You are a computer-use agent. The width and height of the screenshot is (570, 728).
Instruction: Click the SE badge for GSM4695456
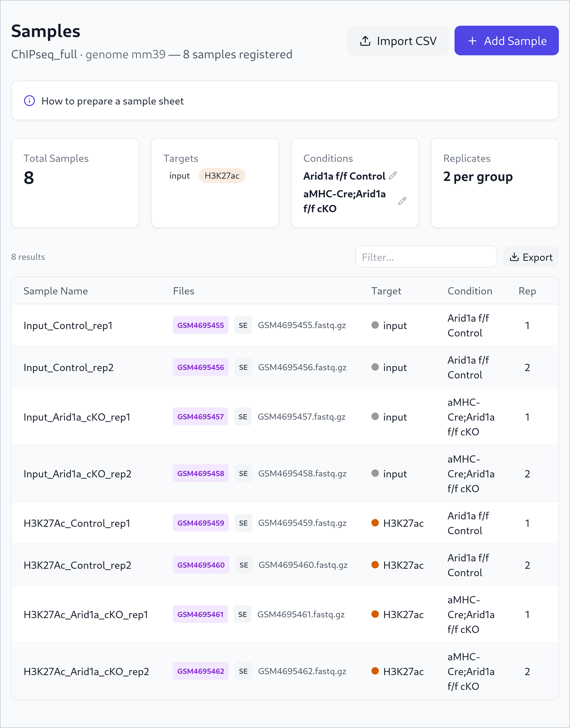click(x=243, y=367)
